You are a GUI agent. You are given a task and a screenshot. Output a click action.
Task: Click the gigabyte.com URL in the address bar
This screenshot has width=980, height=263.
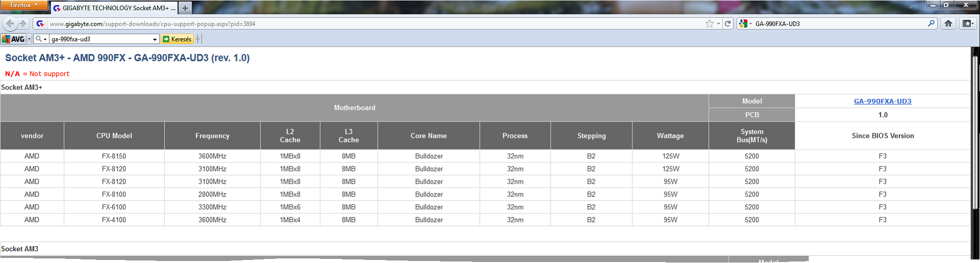153,24
